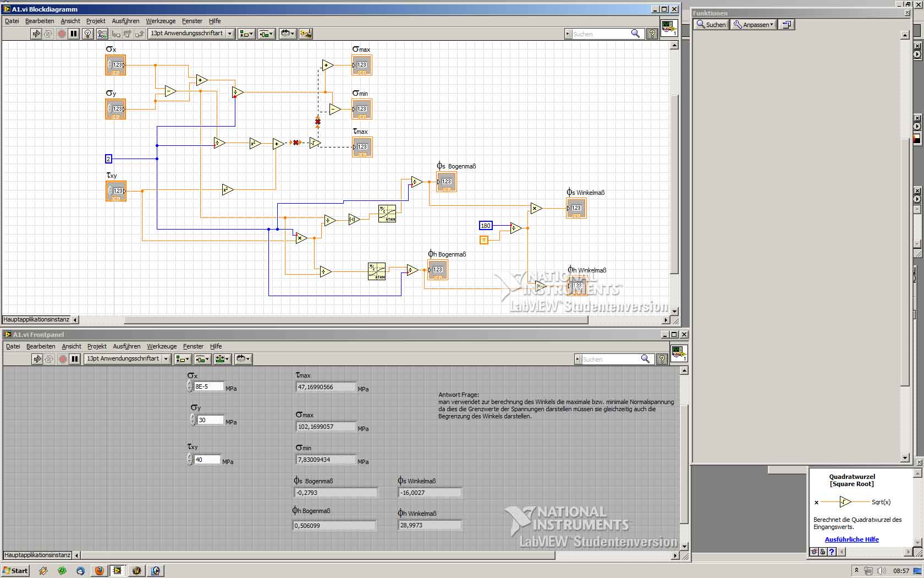The height and width of the screenshot is (578, 924).
Task: Open the block diagram font dropdown
Action: click(192, 34)
